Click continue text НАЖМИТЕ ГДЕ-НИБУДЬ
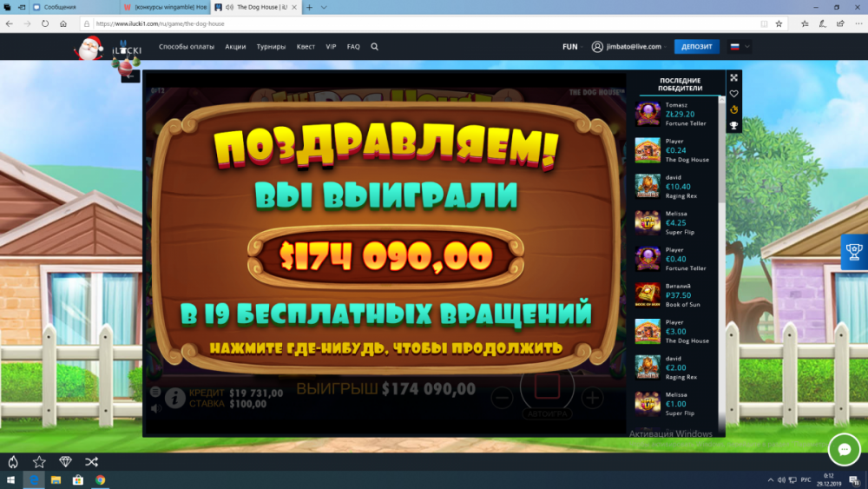 (386, 348)
